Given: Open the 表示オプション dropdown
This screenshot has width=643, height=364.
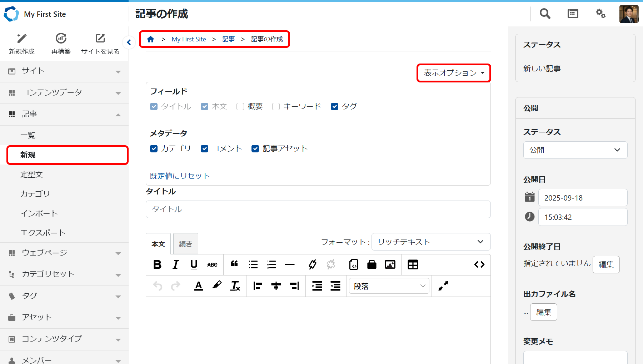Looking at the screenshot, I should click(x=454, y=73).
